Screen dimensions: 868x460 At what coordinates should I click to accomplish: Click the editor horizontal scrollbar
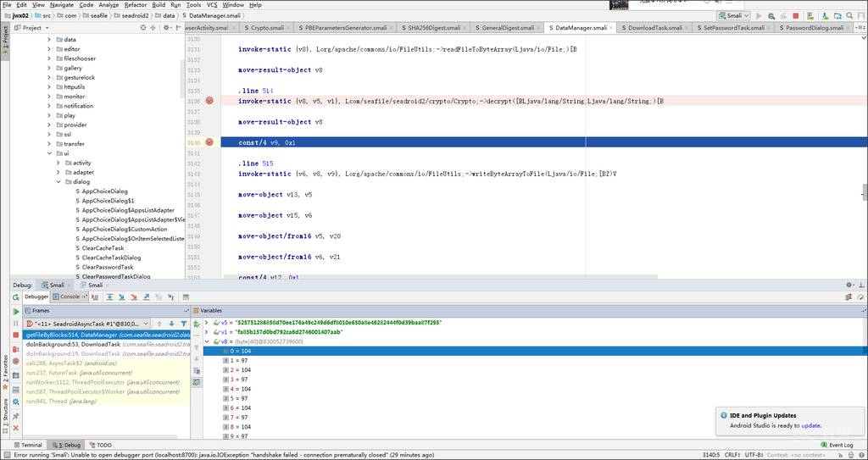coord(441,276)
